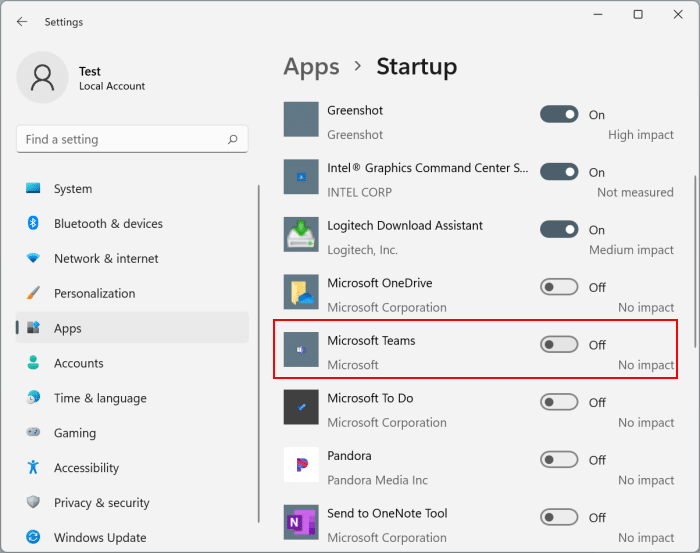This screenshot has height=553, width=700.
Task: Click the Microsoft OneDrive app icon
Action: click(301, 292)
